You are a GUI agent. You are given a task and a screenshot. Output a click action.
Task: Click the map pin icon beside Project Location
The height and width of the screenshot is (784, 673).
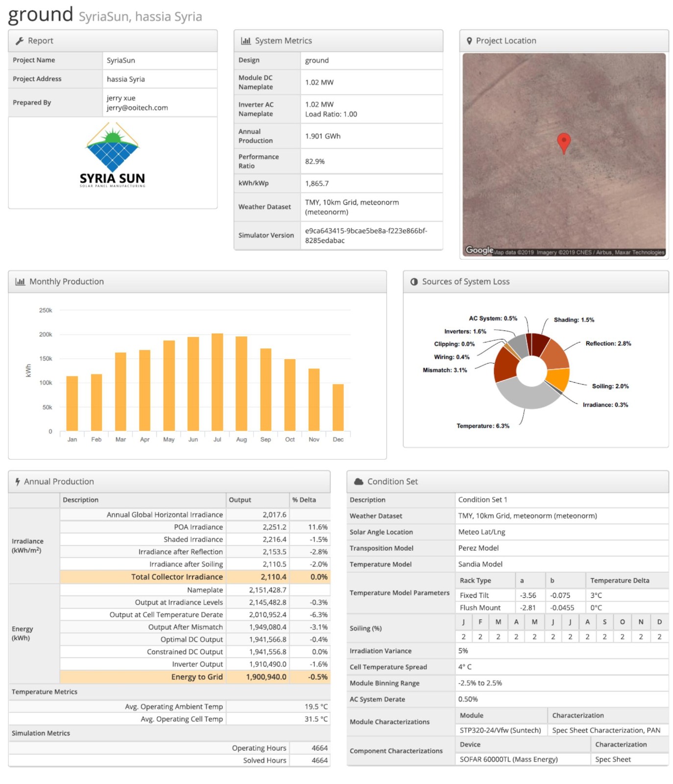(x=469, y=41)
